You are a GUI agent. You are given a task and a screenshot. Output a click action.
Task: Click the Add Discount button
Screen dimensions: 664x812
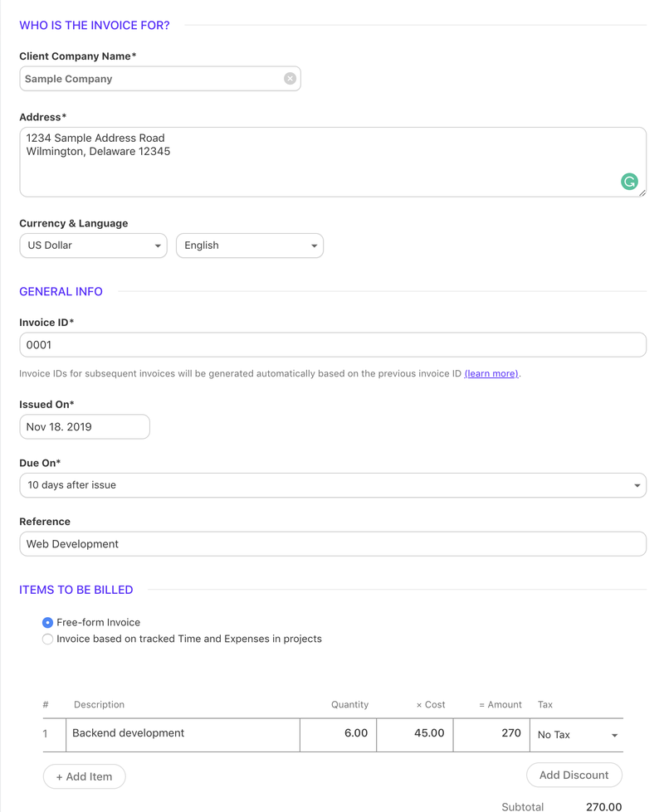(574, 776)
